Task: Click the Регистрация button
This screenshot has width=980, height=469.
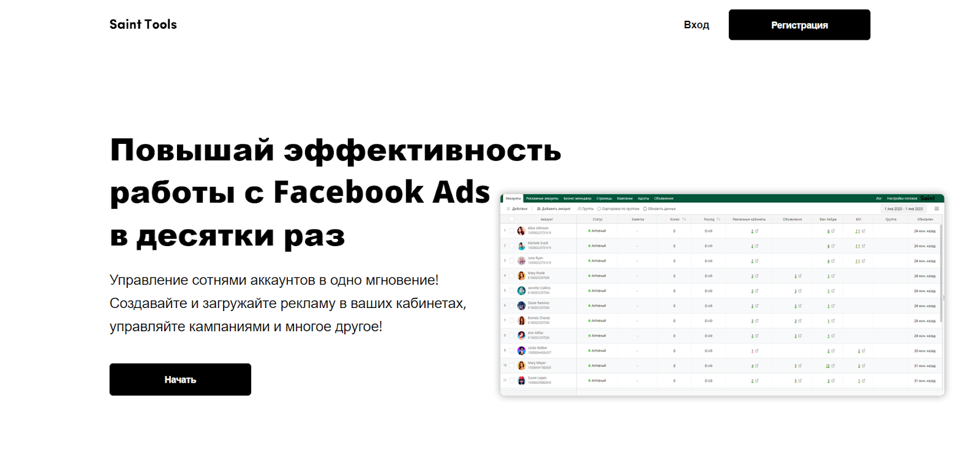Action: pos(799,24)
